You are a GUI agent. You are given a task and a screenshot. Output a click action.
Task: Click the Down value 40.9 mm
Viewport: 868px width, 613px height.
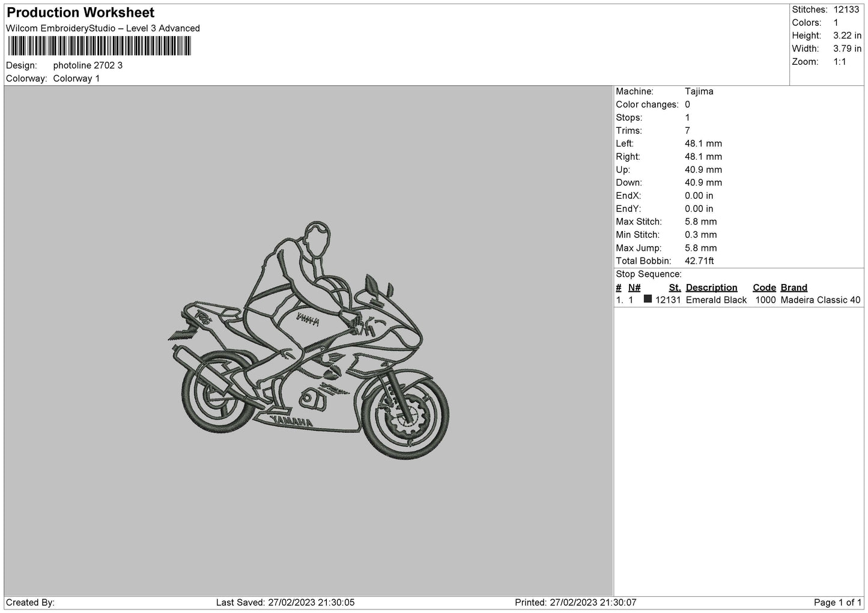click(703, 183)
